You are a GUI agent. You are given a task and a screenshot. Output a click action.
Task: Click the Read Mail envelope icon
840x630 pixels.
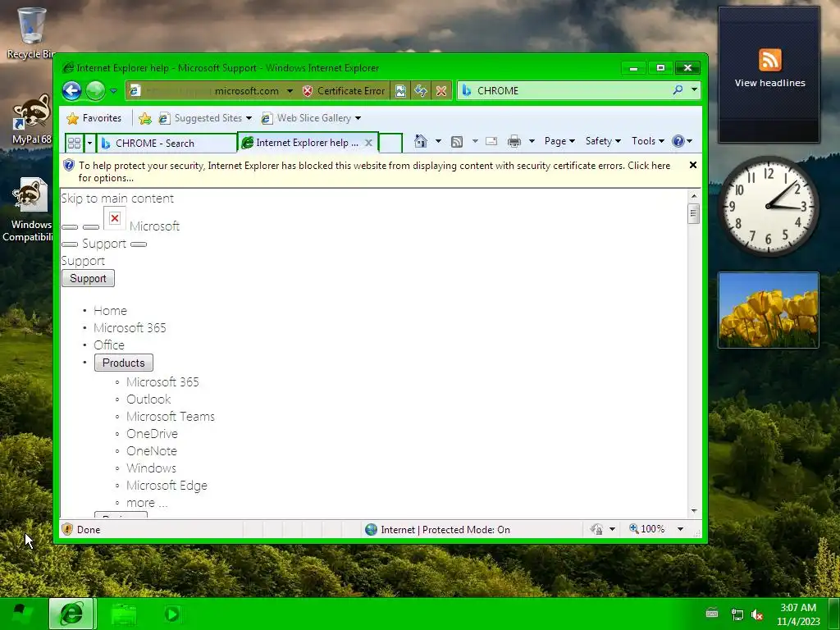coord(491,141)
